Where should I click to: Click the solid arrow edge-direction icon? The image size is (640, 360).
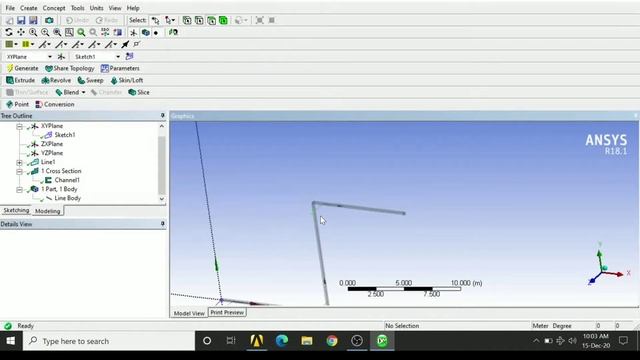(x=125, y=44)
